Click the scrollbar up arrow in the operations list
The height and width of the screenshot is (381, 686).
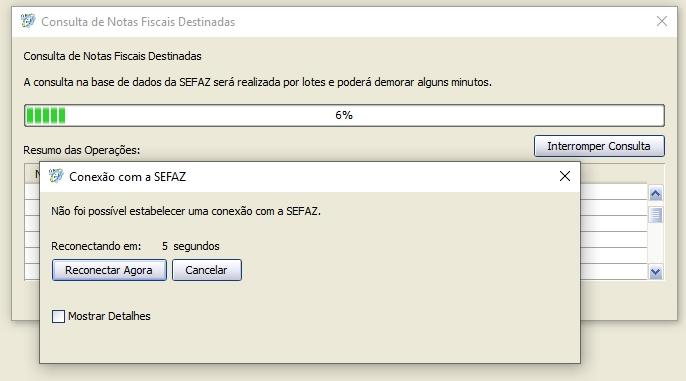[x=655, y=193]
